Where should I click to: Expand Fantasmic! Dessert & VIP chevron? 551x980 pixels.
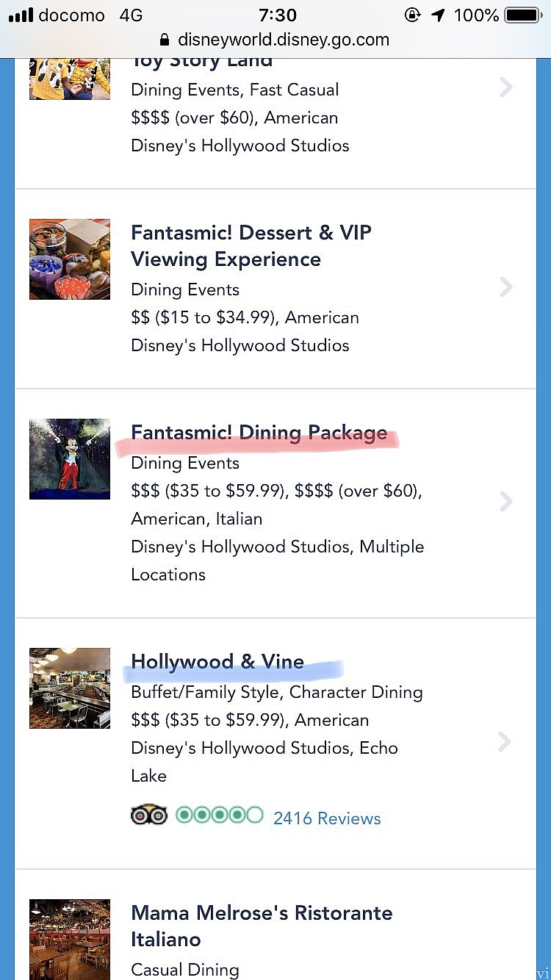(x=505, y=287)
